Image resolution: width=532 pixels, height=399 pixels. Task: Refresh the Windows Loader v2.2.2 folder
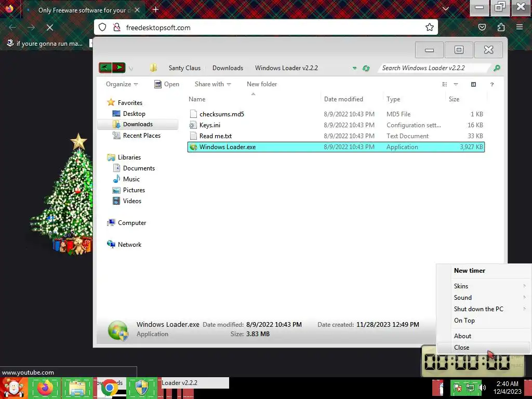(x=366, y=68)
